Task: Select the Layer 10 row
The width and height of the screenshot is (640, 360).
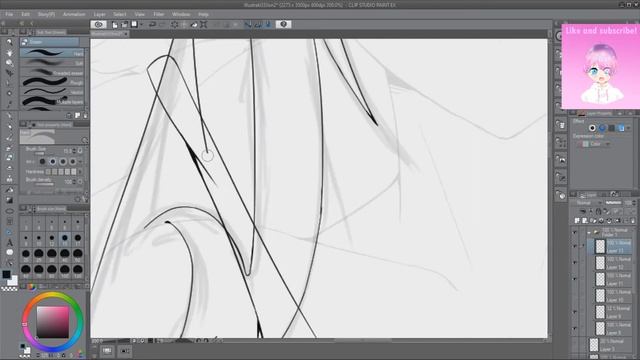Action: coord(610,296)
